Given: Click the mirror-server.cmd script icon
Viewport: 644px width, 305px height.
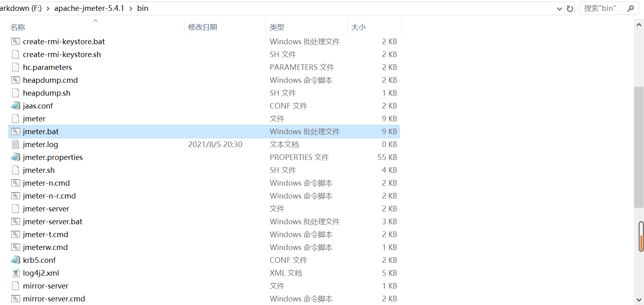Looking at the screenshot, I should click(x=16, y=299).
